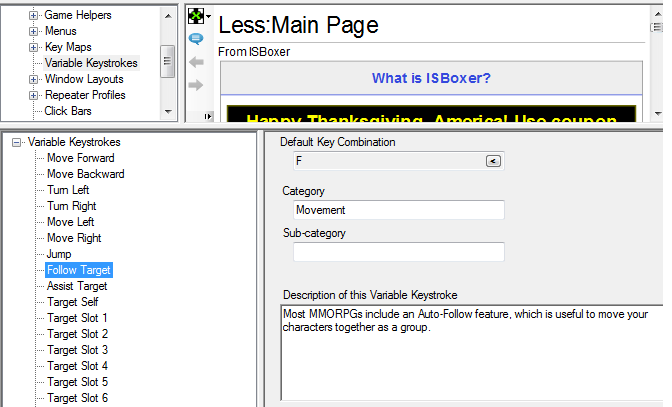Click the green ISBoxer icon in browser toolbar
The height and width of the screenshot is (407, 672).
click(196, 16)
